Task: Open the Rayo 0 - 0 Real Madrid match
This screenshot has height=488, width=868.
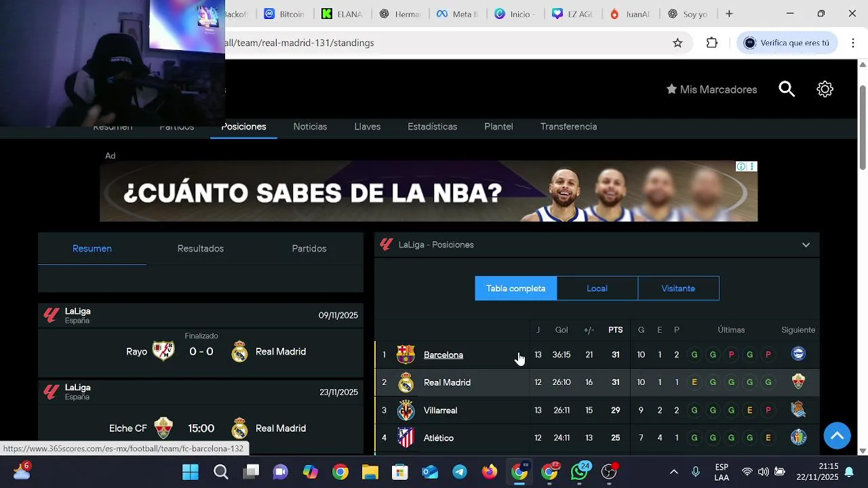Action: (x=201, y=352)
